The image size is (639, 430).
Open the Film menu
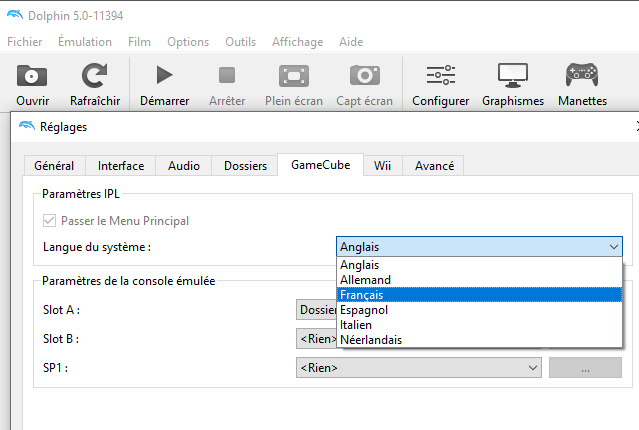coord(139,42)
